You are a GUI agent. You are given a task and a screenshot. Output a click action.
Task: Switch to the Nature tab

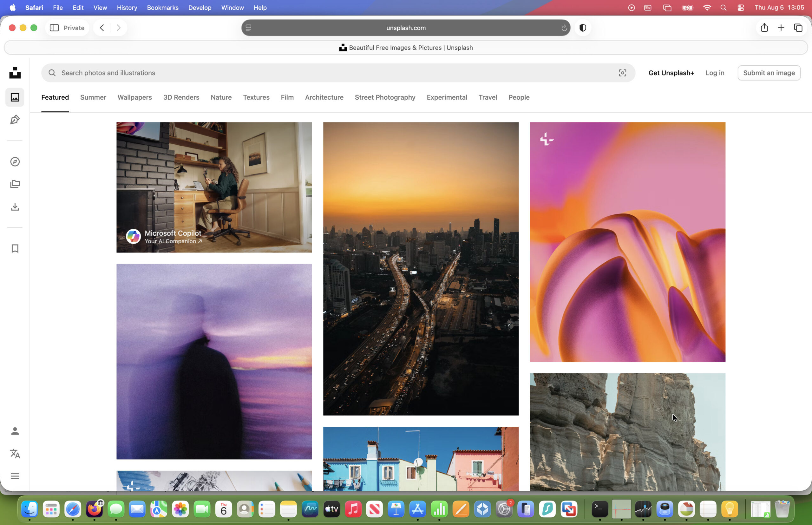point(221,97)
